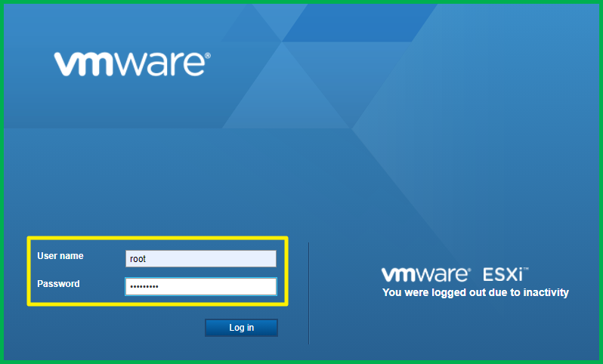
Task: Click the large vmware logo at top
Action: [x=132, y=63]
